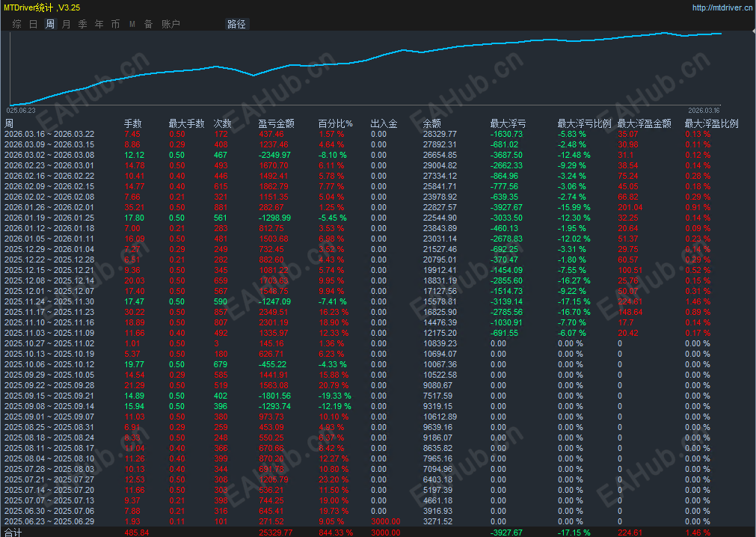756x537 pixels.
Task: Switch to the 综 summary tab
Action: [16, 24]
